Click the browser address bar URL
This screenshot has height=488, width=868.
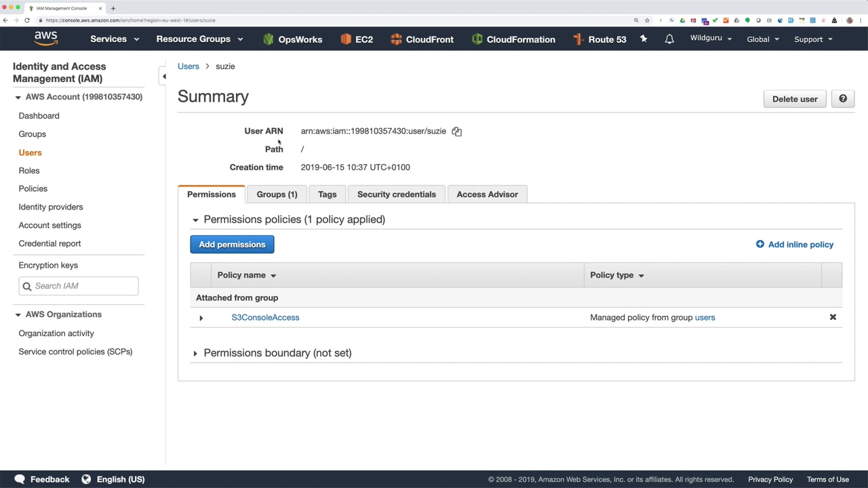tap(131, 20)
